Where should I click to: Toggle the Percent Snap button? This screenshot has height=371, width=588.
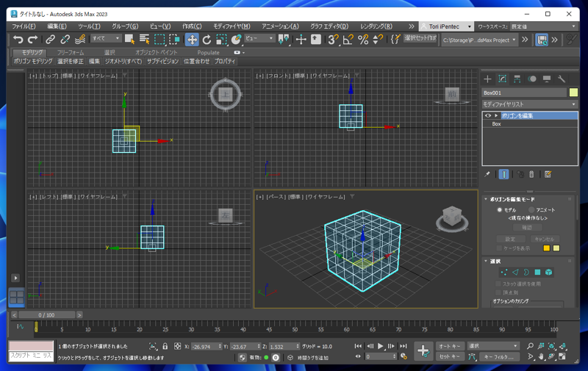[x=363, y=40]
